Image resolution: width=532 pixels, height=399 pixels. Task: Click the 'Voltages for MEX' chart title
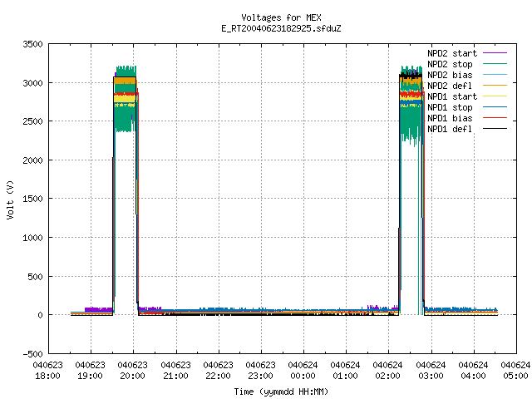[x=281, y=17]
